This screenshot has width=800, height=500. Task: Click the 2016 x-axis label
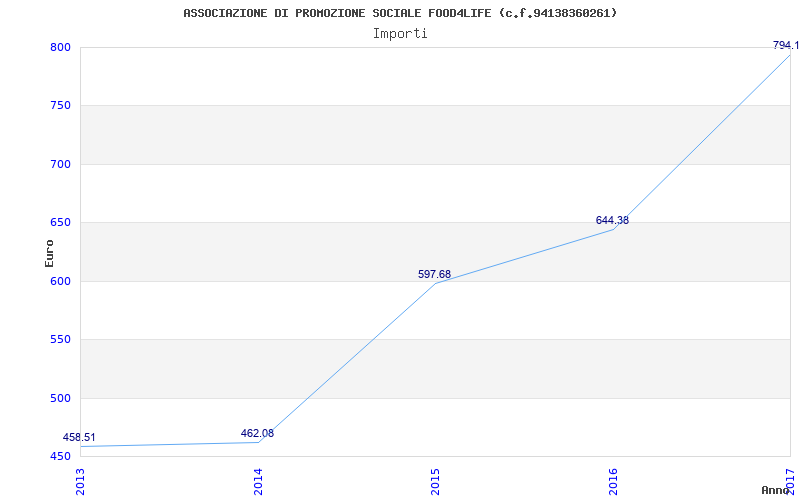613,482
